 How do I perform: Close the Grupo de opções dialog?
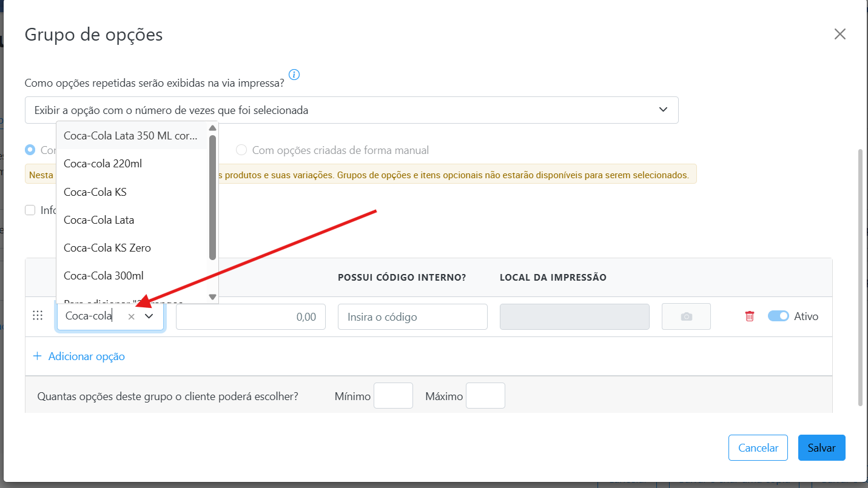point(839,34)
